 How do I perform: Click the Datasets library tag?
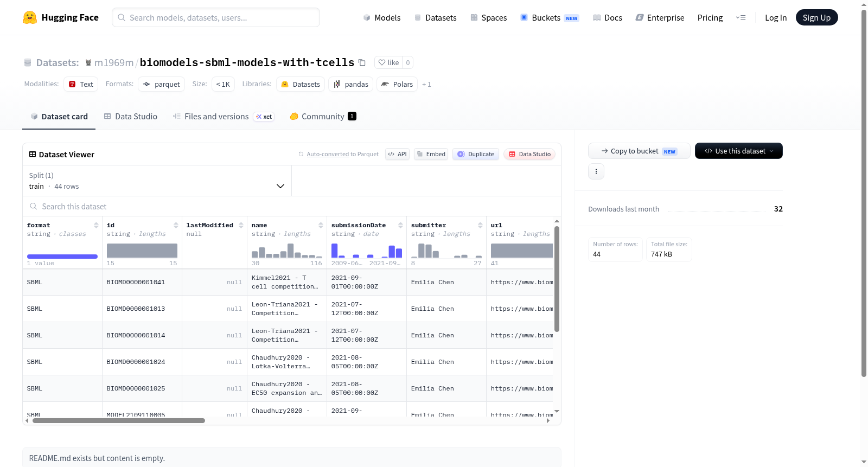click(x=301, y=84)
